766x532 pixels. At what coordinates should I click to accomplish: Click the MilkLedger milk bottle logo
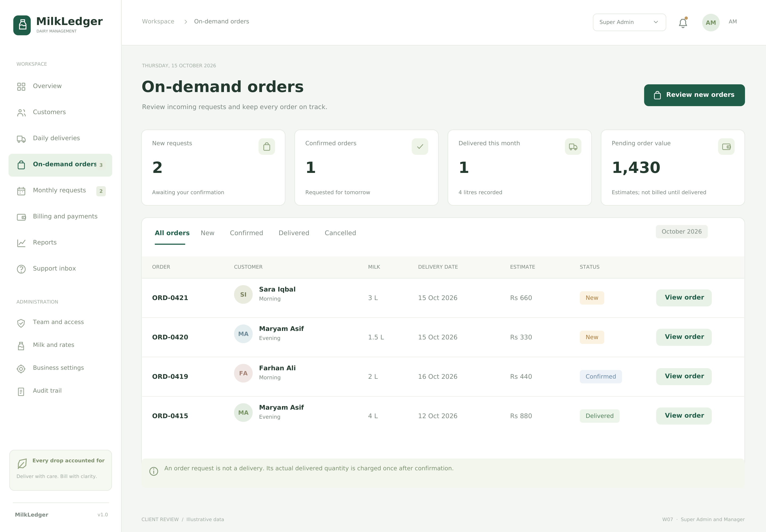(x=22, y=25)
